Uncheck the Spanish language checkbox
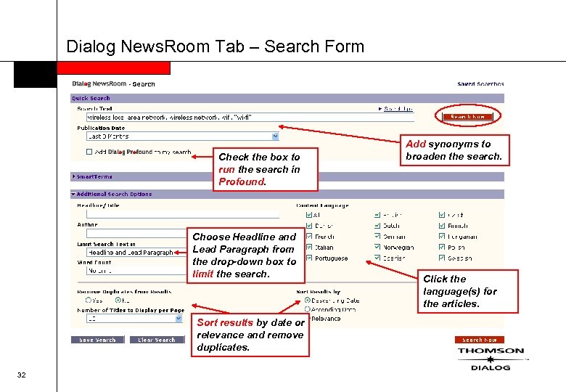Image resolution: width=566 pixels, height=392 pixels. [x=377, y=258]
